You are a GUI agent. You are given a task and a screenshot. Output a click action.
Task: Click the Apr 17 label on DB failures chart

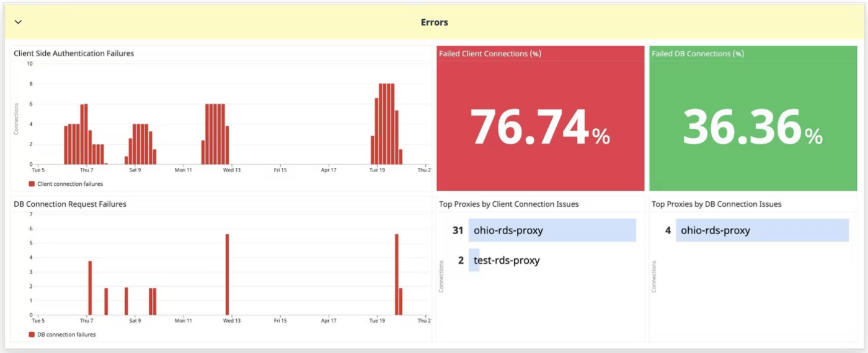tap(329, 321)
